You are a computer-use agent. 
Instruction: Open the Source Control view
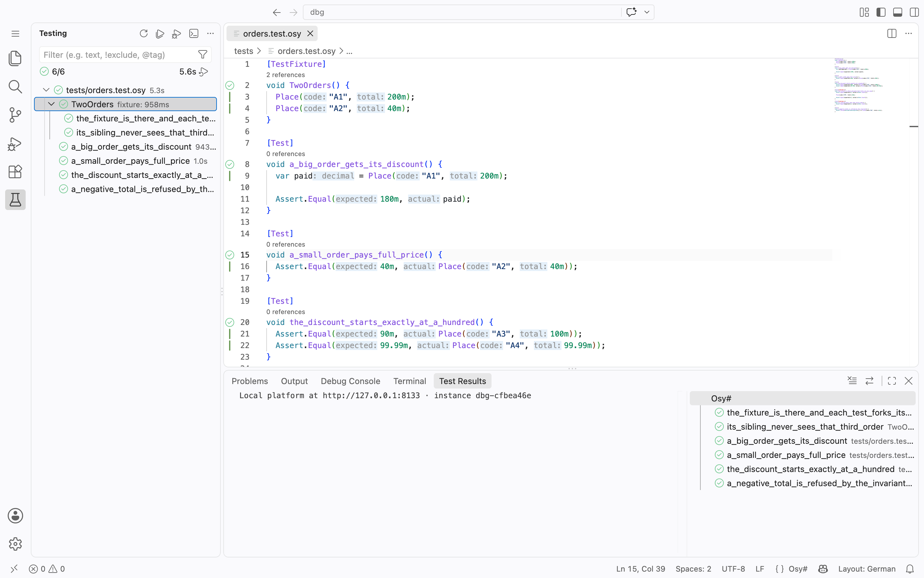[15, 115]
